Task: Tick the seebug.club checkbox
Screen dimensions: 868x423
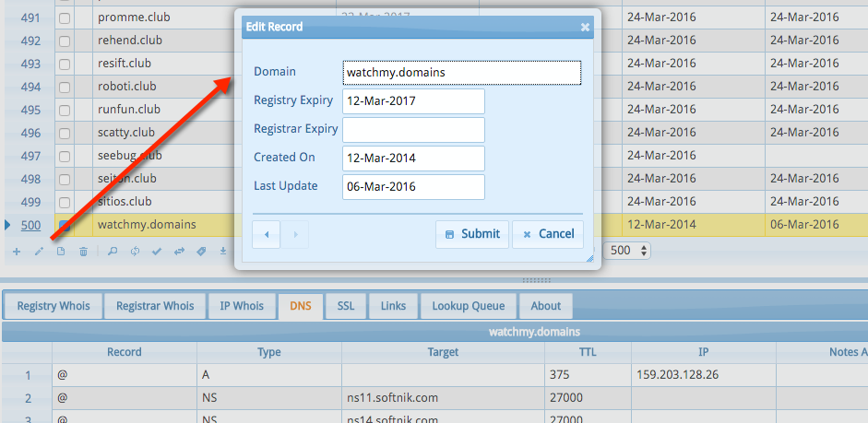Action: coord(65,156)
